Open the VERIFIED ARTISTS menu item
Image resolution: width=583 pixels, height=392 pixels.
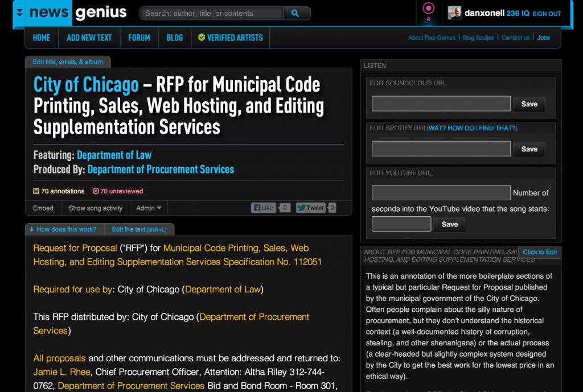click(231, 38)
